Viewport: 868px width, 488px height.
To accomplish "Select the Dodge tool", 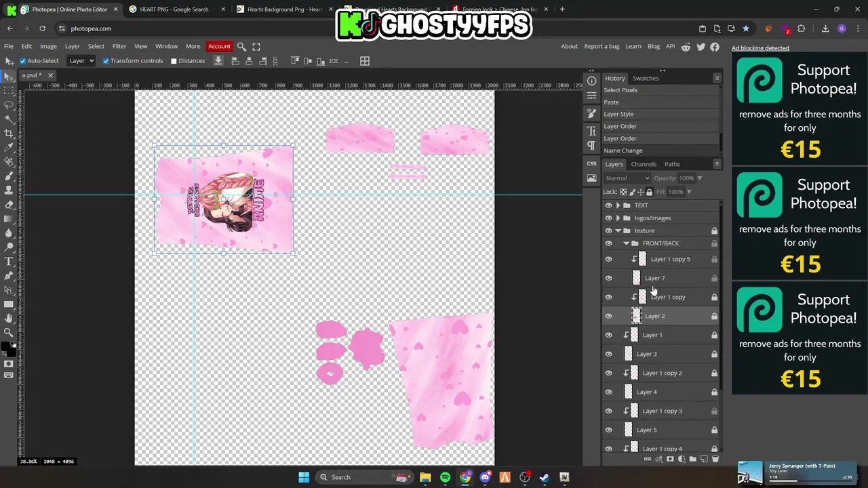I will (x=9, y=247).
